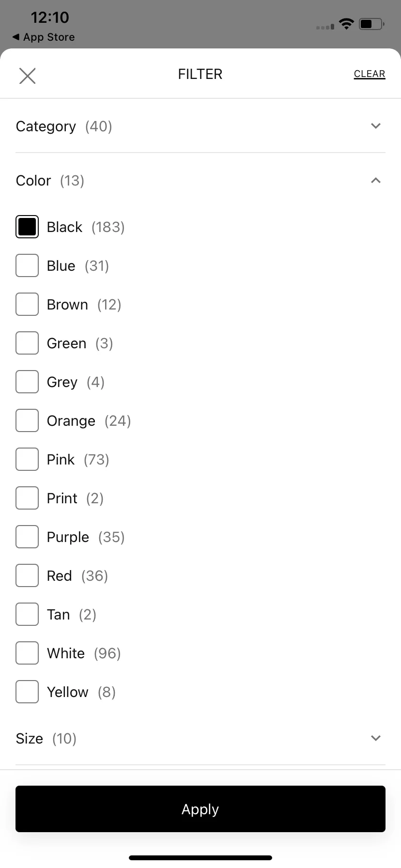Screen dimensions: 401x868
Task: Expand the Size filter section
Action: (200, 738)
